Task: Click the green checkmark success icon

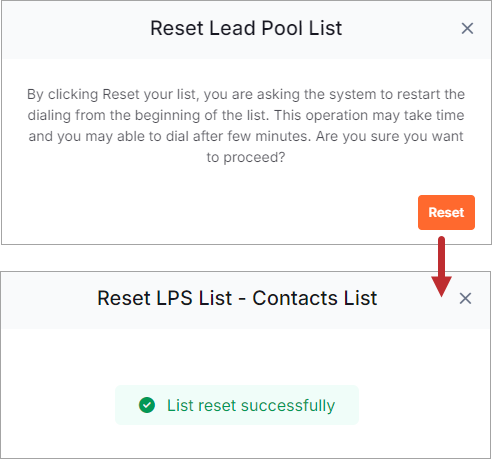Action: point(147,405)
